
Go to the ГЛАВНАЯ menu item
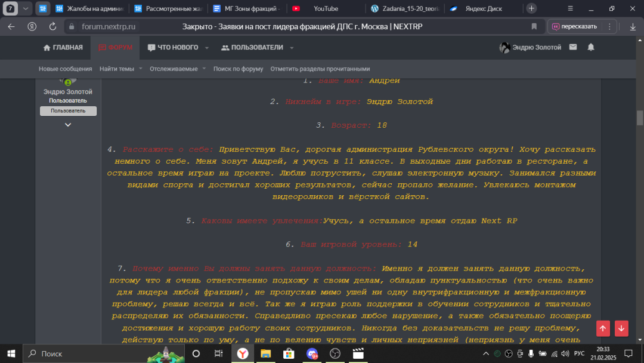[63, 48]
